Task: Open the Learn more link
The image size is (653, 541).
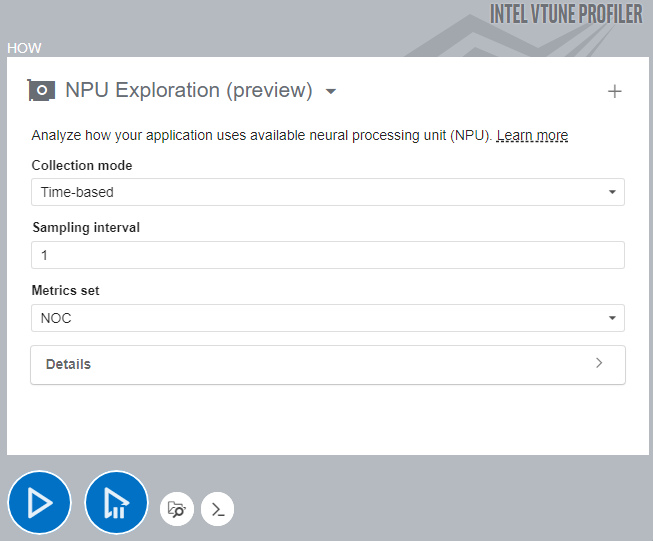Action: click(532, 136)
